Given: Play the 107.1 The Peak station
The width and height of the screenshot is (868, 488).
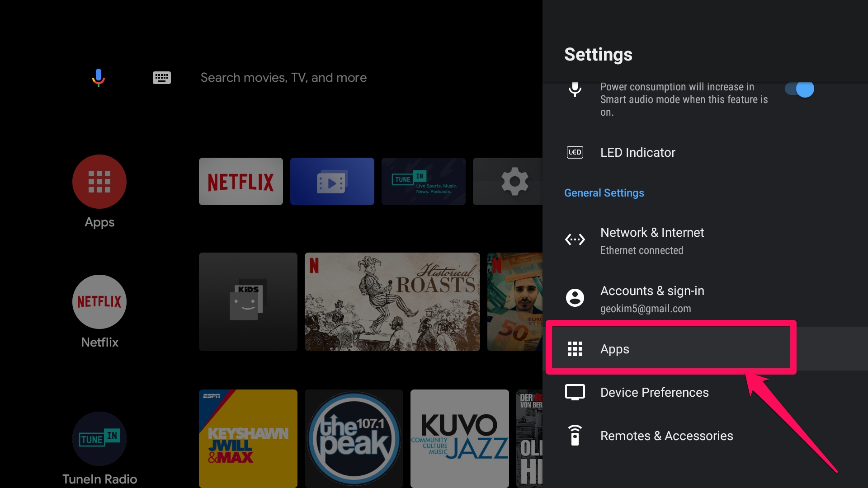Looking at the screenshot, I should click(x=354, y=439).
